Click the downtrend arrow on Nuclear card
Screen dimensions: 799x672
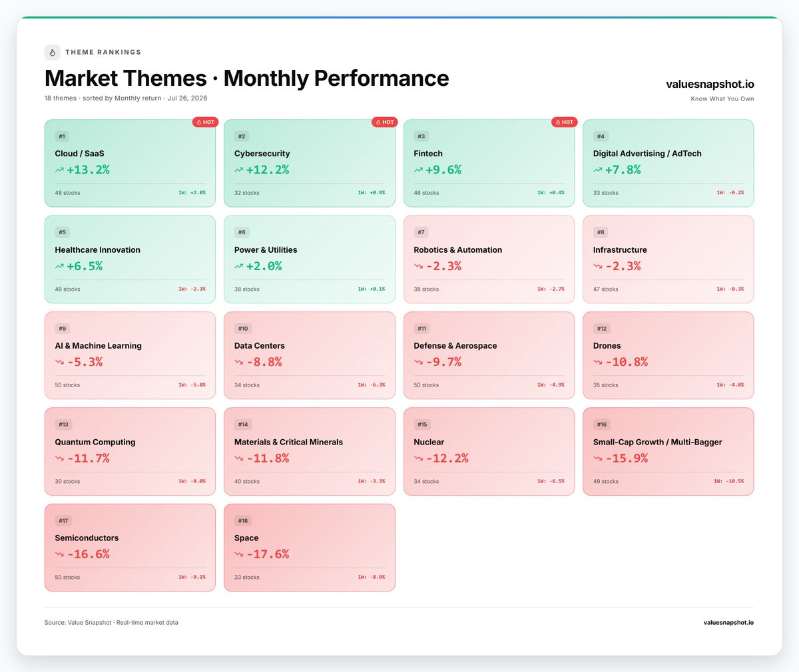pyautogui.click(x=418, y=458)
